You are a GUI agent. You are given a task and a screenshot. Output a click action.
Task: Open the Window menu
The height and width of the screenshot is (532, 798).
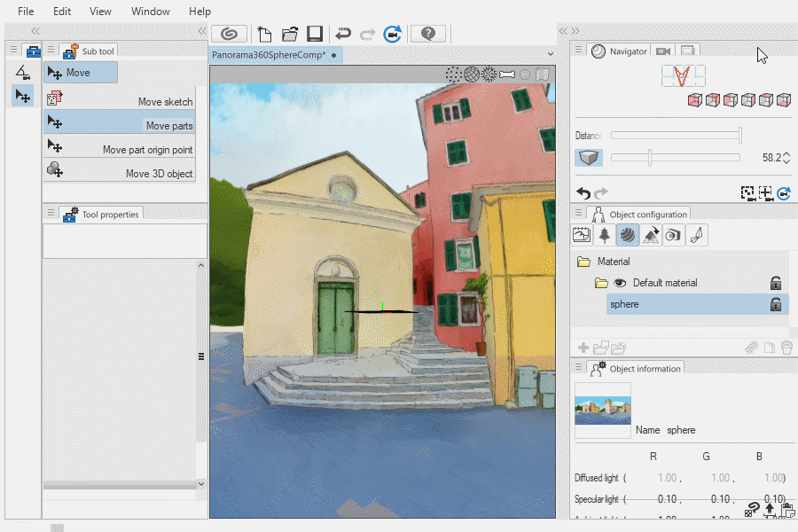pyautogui.click(x=151, y=12)
